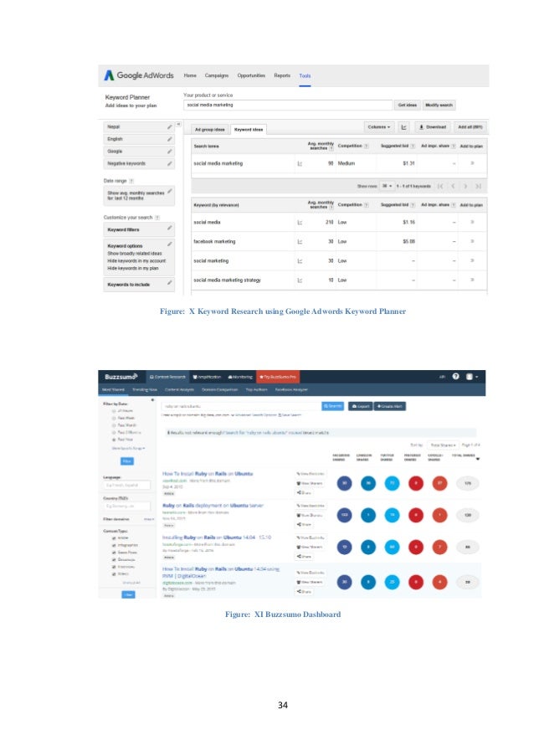Open Buzzsumo Monitoring tab
The height and width of the screenshot is (756, 534).
pyautogui.click(x=240, y=377)
